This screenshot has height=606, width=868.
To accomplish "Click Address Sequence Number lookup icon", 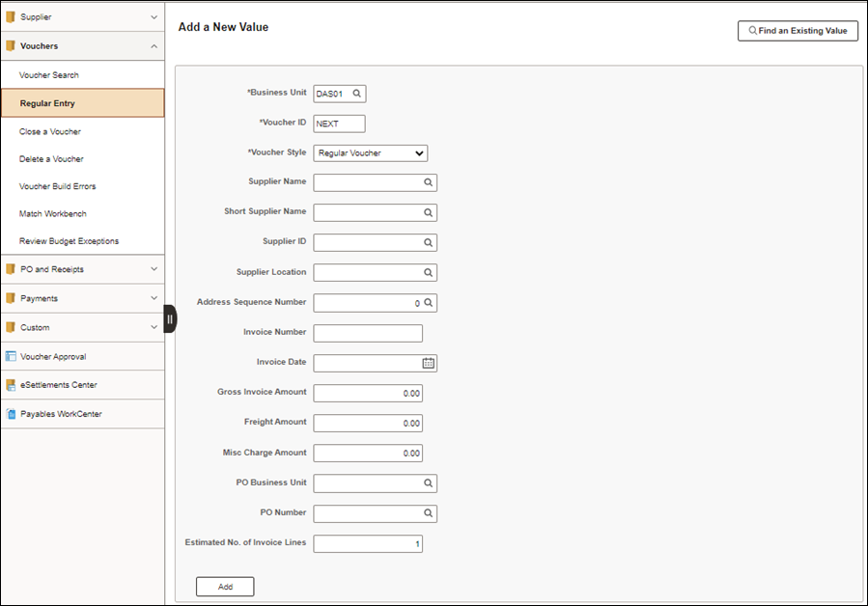I will [428, 303].
